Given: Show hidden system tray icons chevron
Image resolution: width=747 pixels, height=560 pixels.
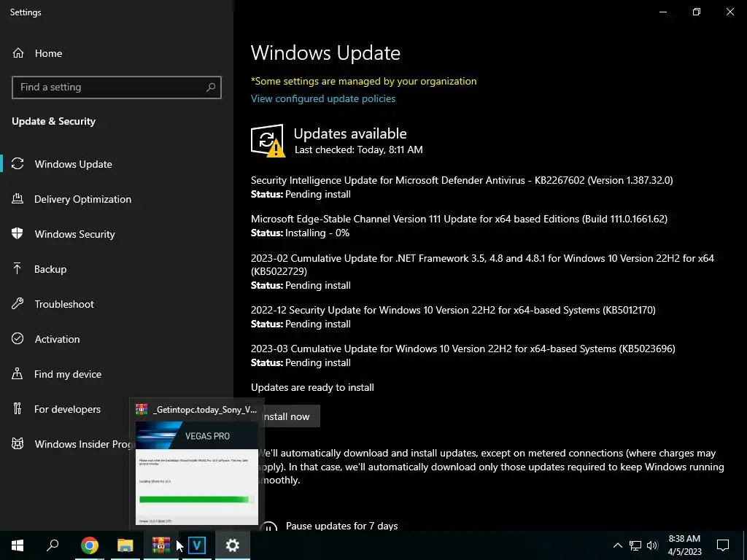Looking at the screenshot, I should 617,545.
